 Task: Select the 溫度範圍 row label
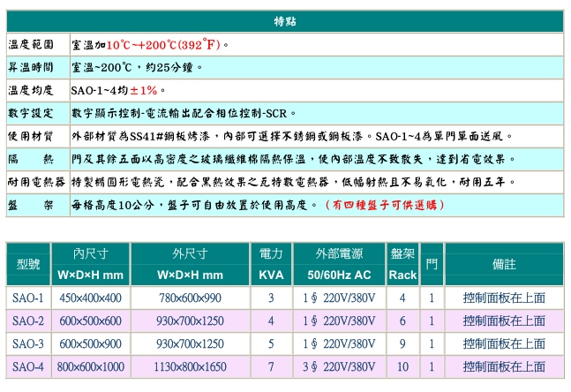(x=31, y=44)
